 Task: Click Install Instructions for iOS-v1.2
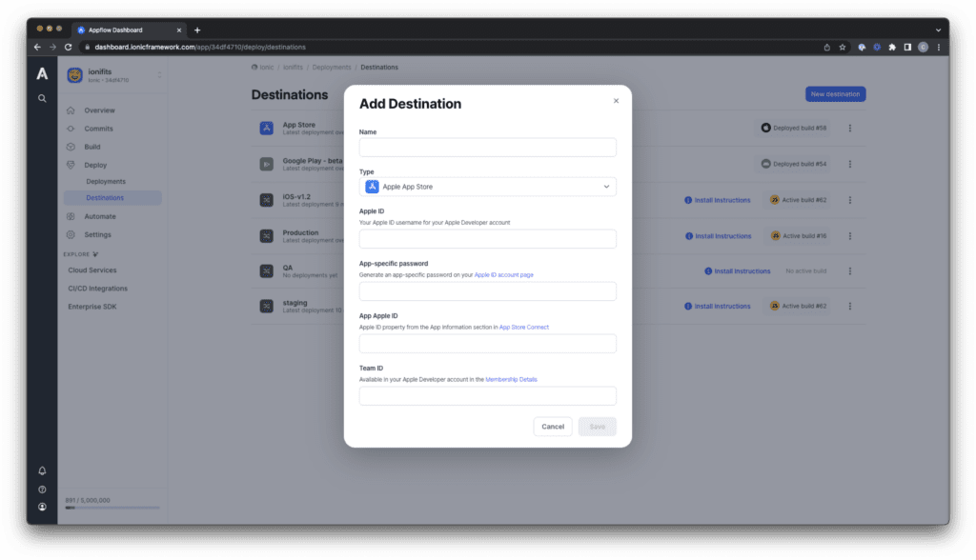(718, 200)
